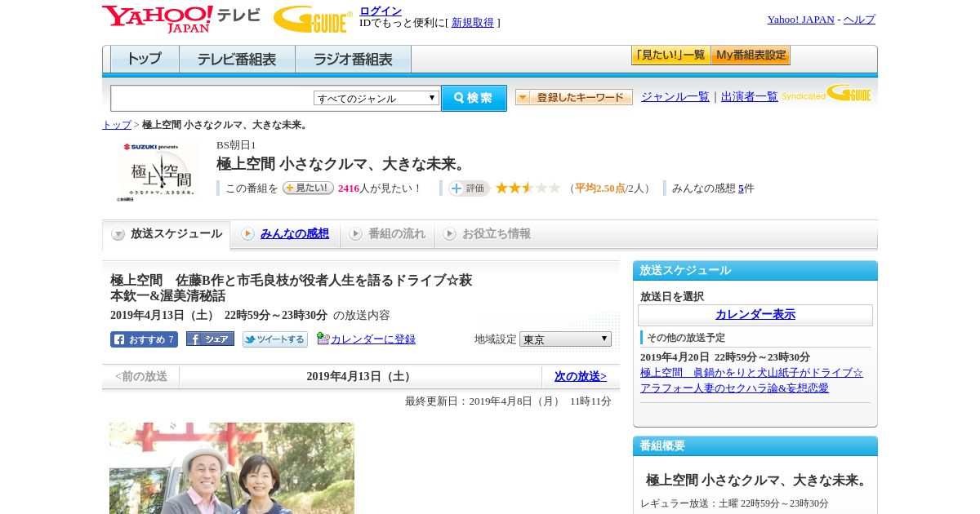Start the search with the 検索 button
The width and height of the screenshot is (980, 514).
click(x=474, y=98)
